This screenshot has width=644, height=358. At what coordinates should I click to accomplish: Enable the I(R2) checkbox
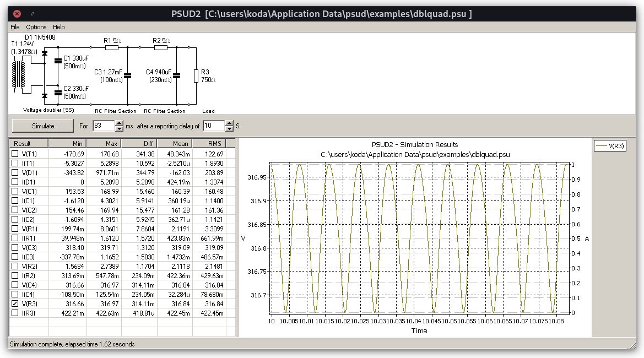click(15, 275)
